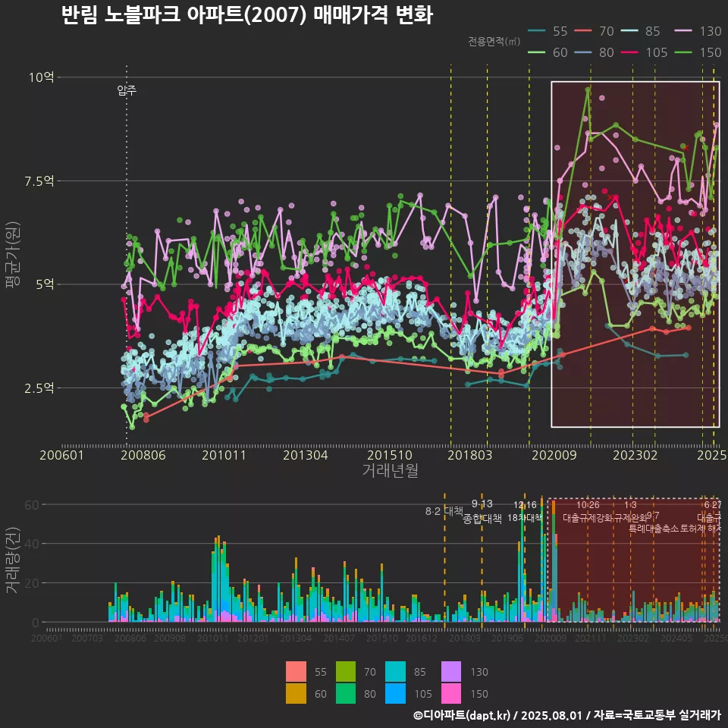Click 201011 on the price chart x-axis
Image resolution: width=728 pixels, height=728 pixels.
pyautogui.click(x=224, y=455)
